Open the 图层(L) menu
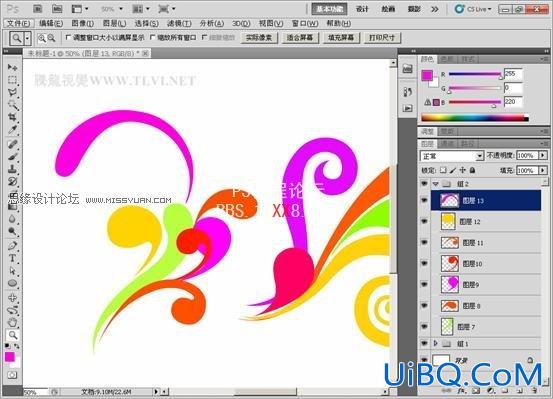Viewport: 553px width, 399px height. click(114, 23)
